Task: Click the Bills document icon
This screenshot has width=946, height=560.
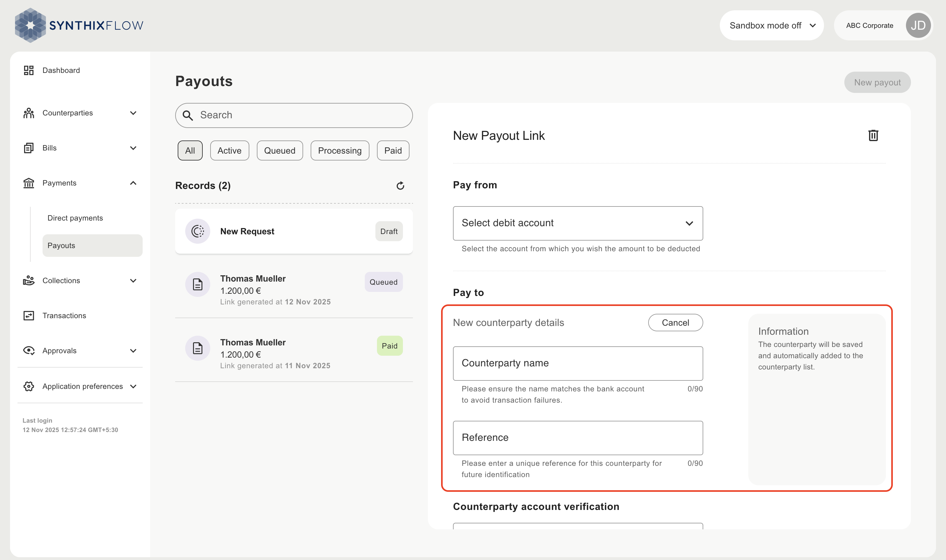Action: (x=29, y=148)
